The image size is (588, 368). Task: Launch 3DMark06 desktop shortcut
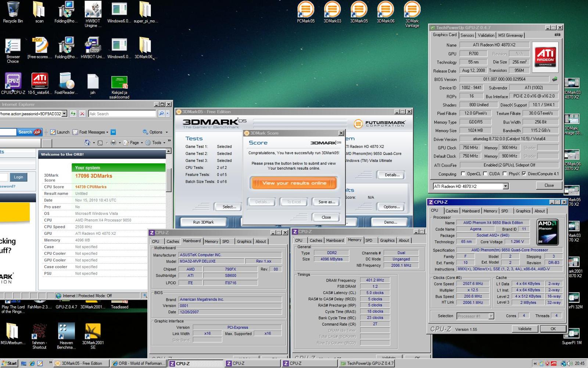(x=386, y=12)
